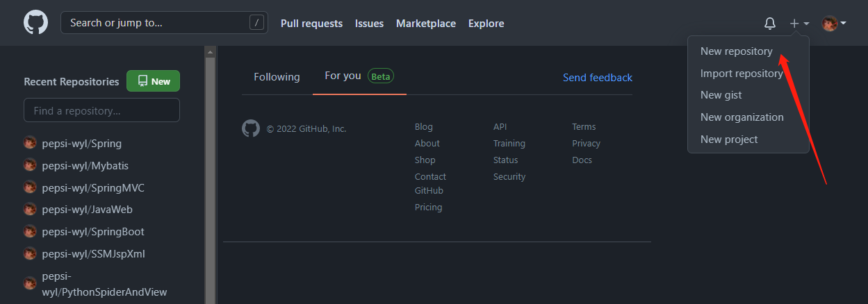
Task: Click the Beta badge on For you
Action: [381, 76]
